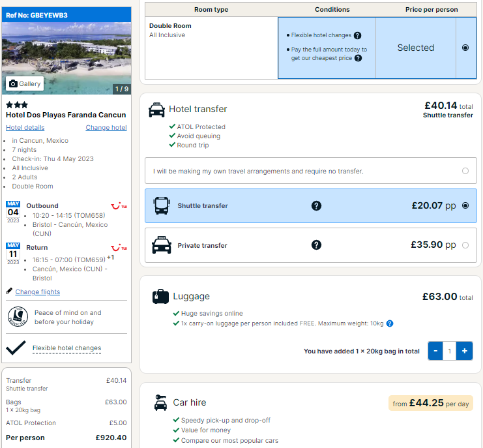Click the £35.90 pp private transfer price

point(433,245)
